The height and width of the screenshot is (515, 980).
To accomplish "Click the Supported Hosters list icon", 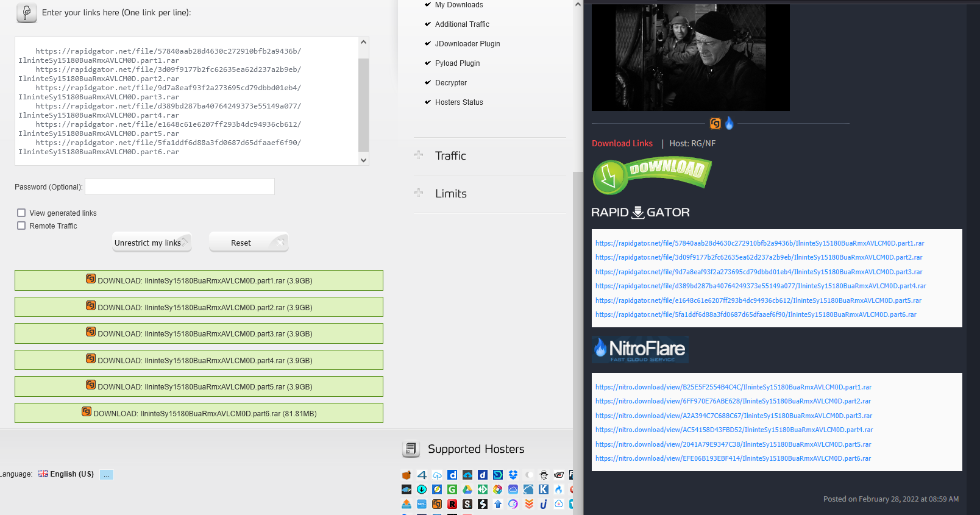I will pos(411,449).
